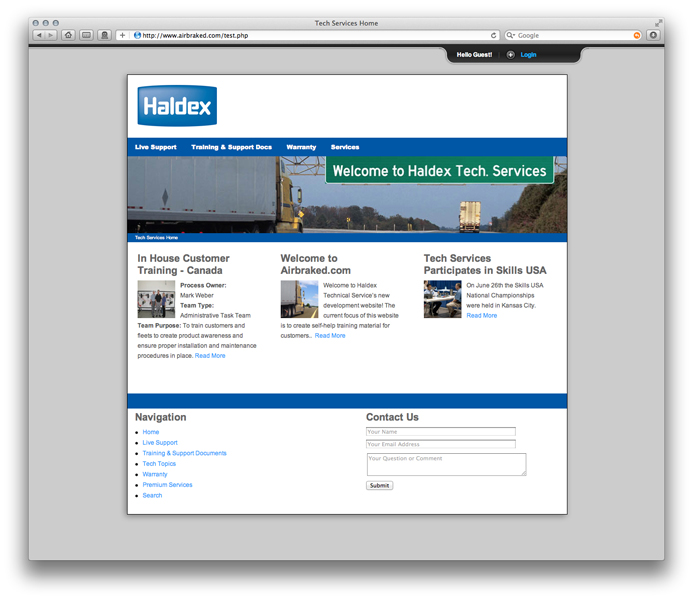Screen dimensions: 693x600
Task: Click the toolbar icon beside the plus button
Action: click(105, 35)
